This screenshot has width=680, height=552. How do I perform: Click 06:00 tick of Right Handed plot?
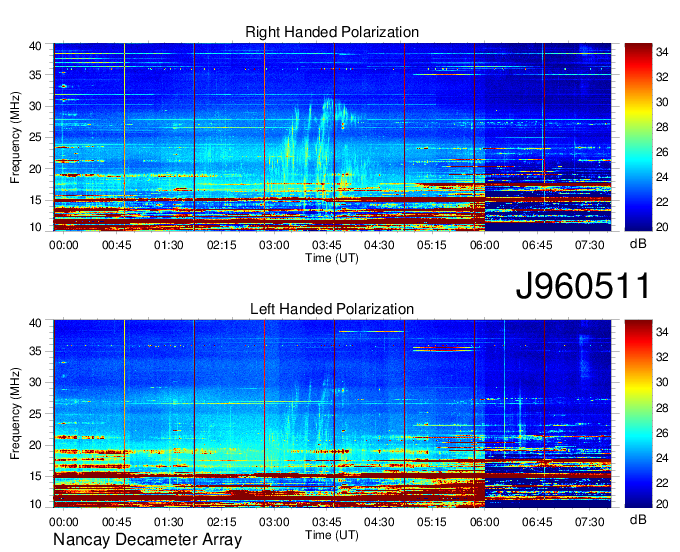[484, 245]
